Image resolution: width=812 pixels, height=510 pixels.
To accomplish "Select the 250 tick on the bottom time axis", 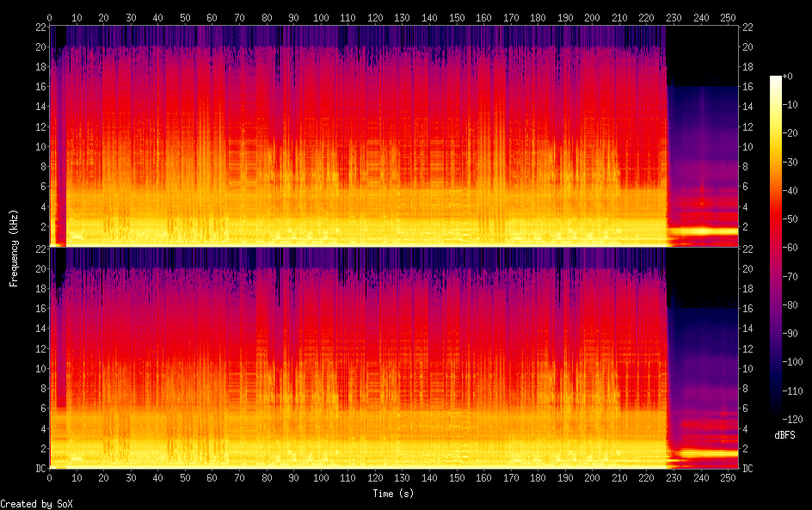I will coord(728,477).
